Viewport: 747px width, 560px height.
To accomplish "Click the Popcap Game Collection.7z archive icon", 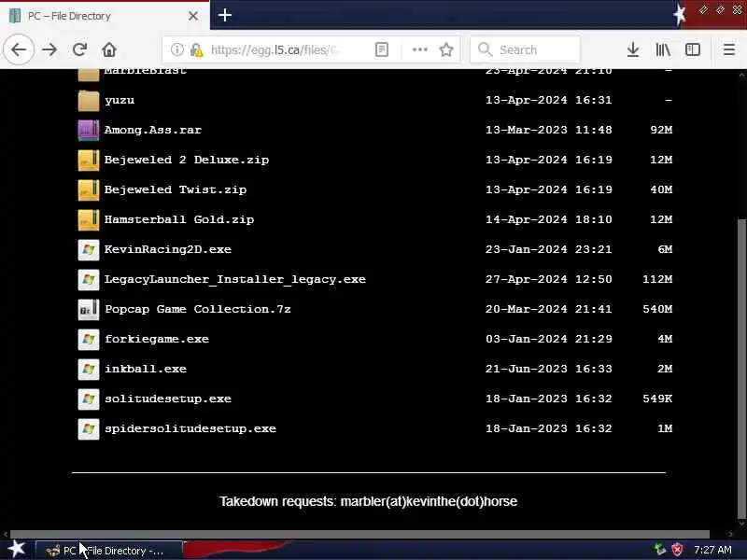I will click(89, 310).
